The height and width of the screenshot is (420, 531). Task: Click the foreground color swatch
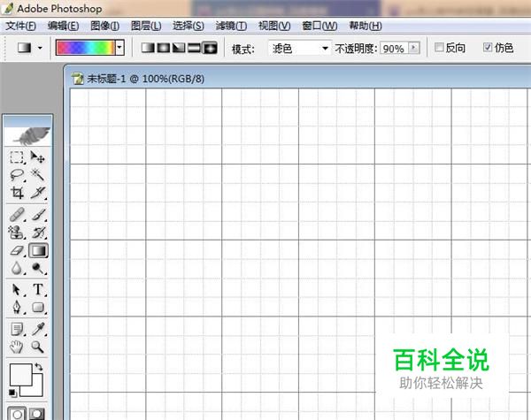tap(20, 375)
